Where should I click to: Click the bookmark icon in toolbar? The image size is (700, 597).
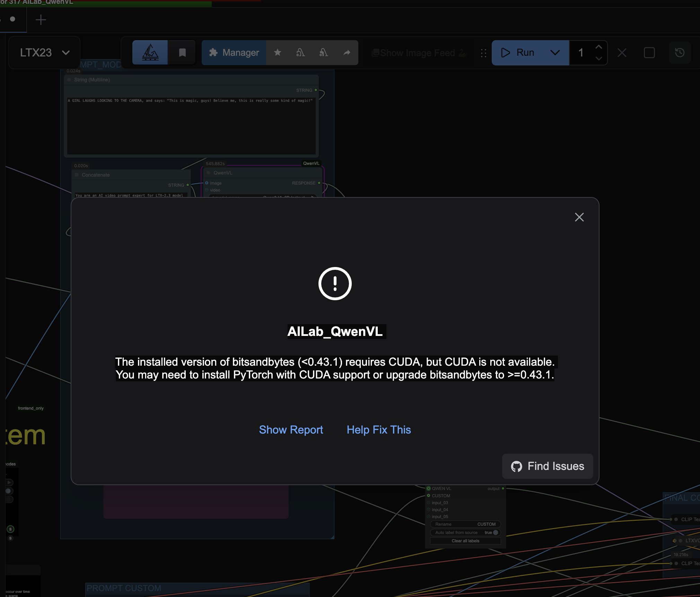[x=182, y=53]
